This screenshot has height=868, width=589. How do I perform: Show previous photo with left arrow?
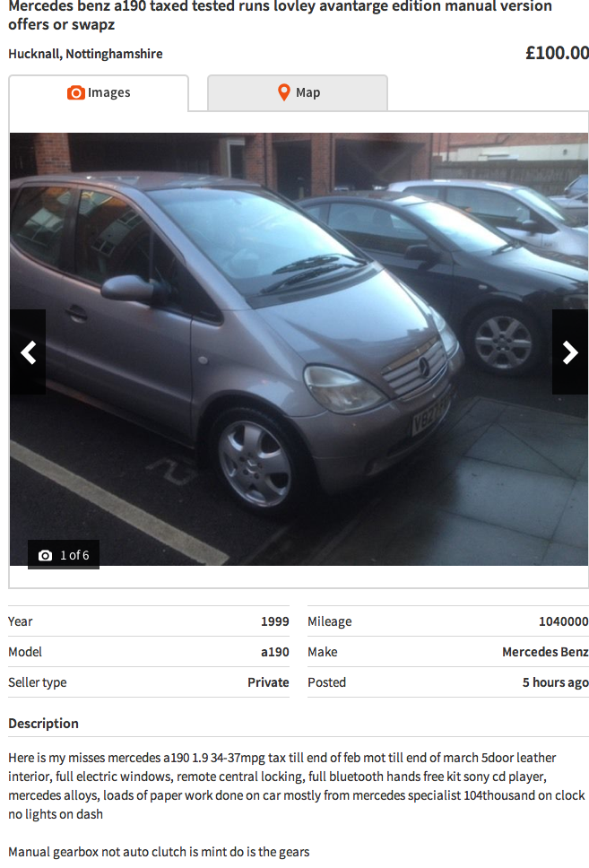point(28,352)
